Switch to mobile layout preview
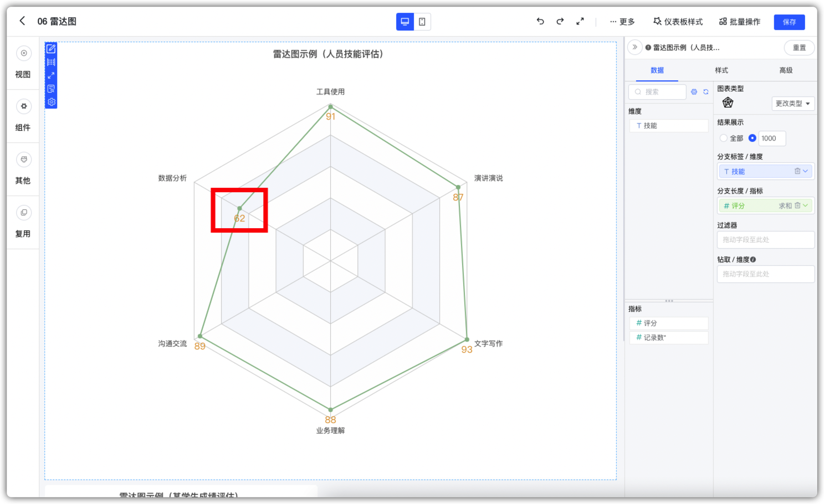This screenshot has width=824, height=504. tap(422, 22)
